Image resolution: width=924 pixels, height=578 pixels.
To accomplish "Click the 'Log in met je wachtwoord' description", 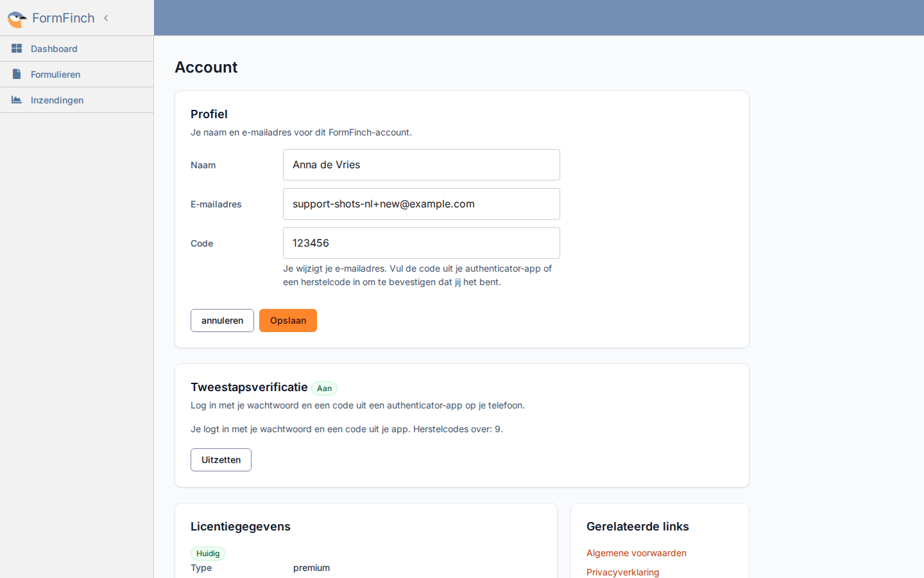I will (x=357, y=405).
